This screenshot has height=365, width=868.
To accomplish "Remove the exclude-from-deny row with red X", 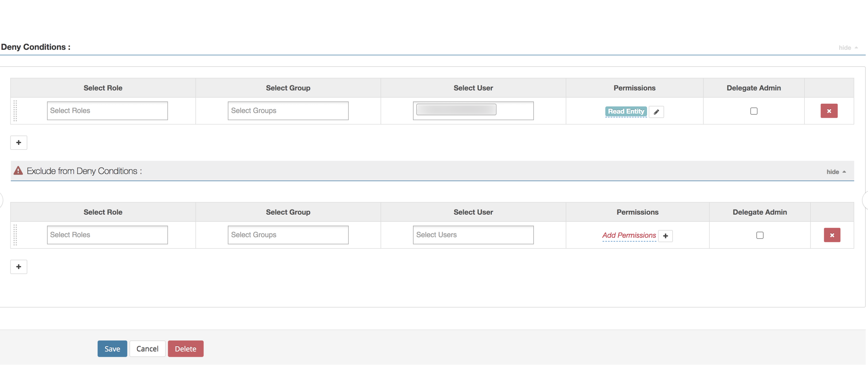I will click(x=832, y=235).
